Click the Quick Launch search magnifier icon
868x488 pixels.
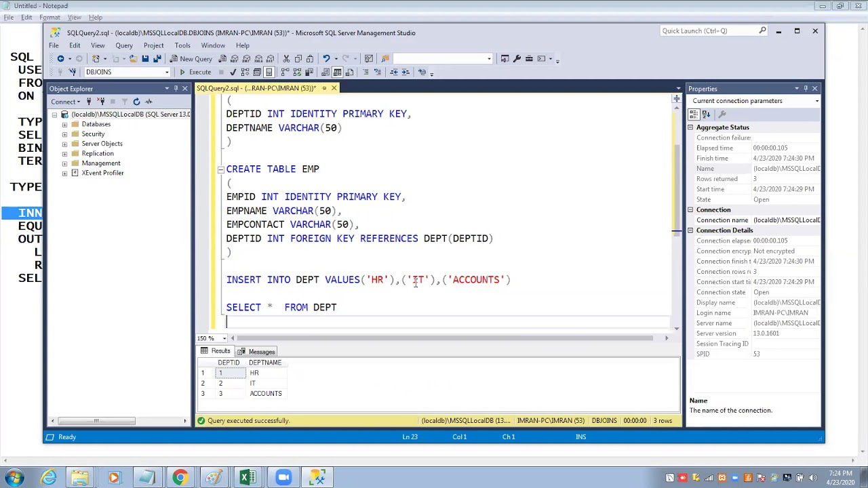point(762,30)
